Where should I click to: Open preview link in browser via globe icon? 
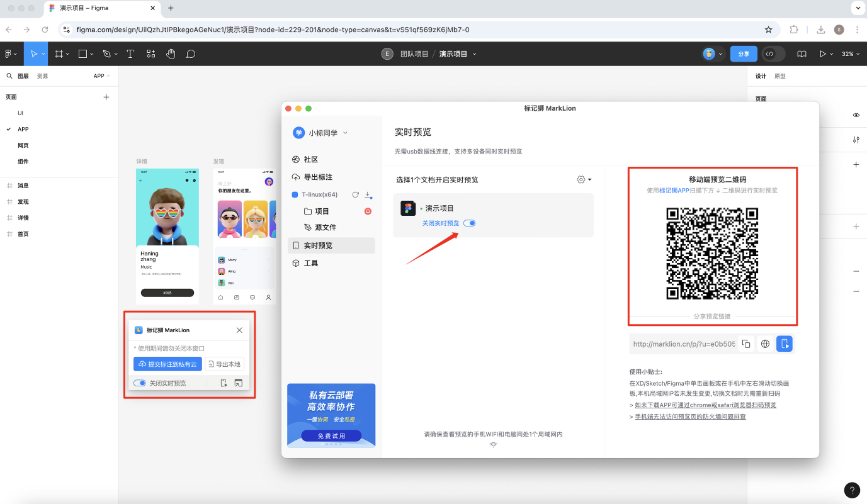(765, 344)
